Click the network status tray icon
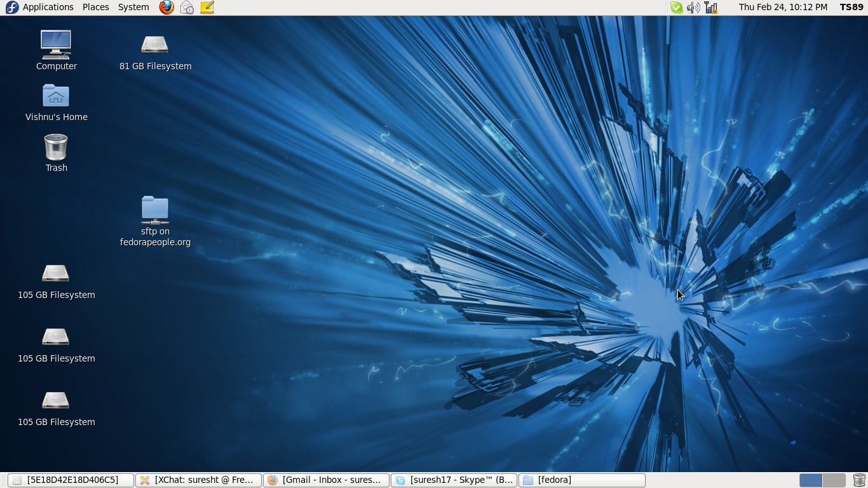This screenshot has width=868, height=488. click(711, 8)
